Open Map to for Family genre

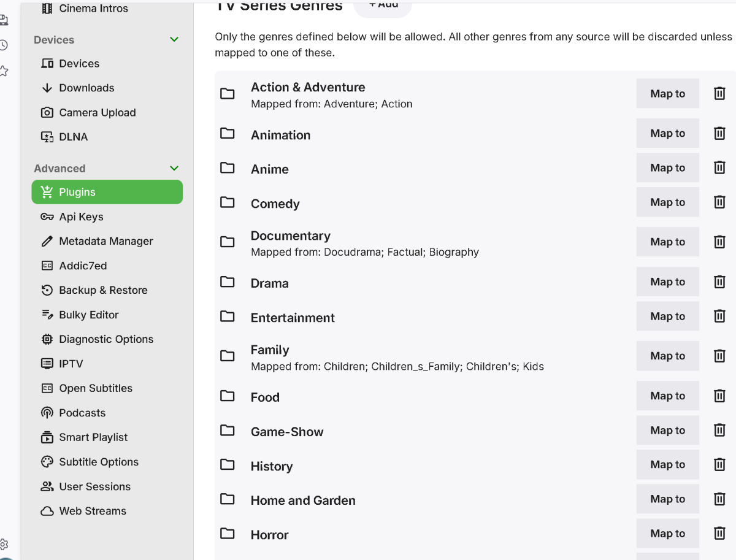click(x=667, y=356)
